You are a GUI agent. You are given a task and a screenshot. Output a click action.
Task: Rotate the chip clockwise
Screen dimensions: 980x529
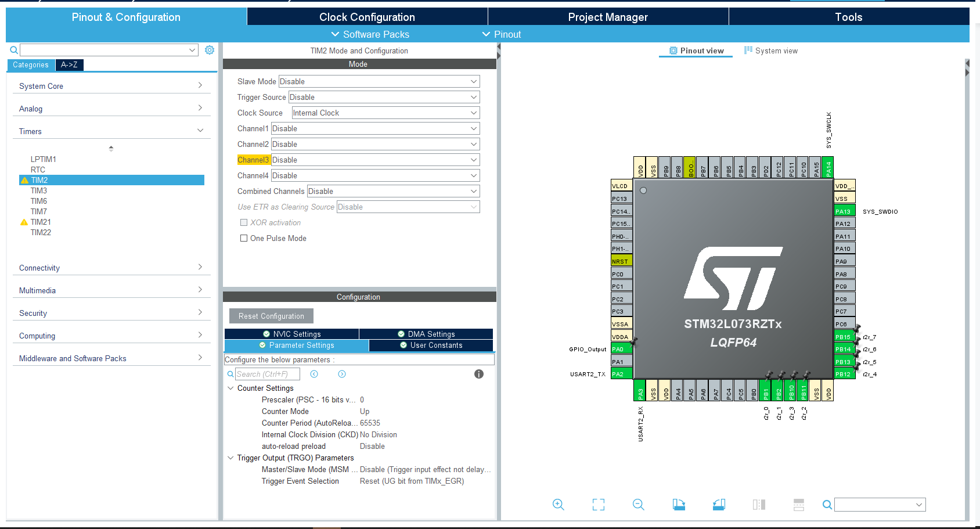[678, 504]
